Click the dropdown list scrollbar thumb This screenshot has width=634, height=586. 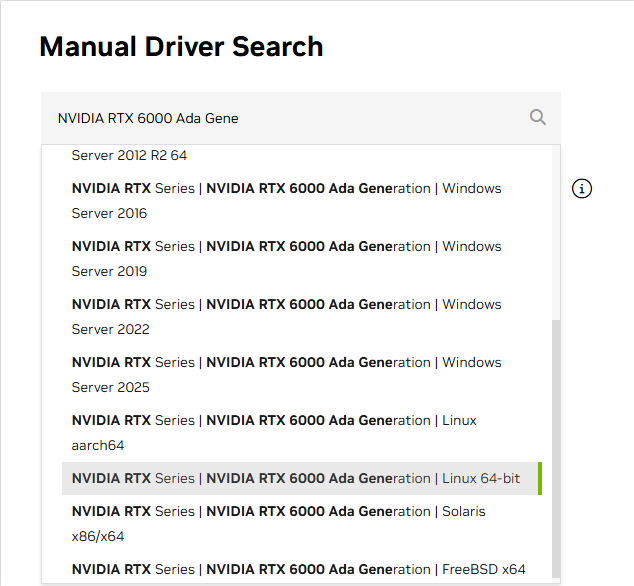coord(556,449)
